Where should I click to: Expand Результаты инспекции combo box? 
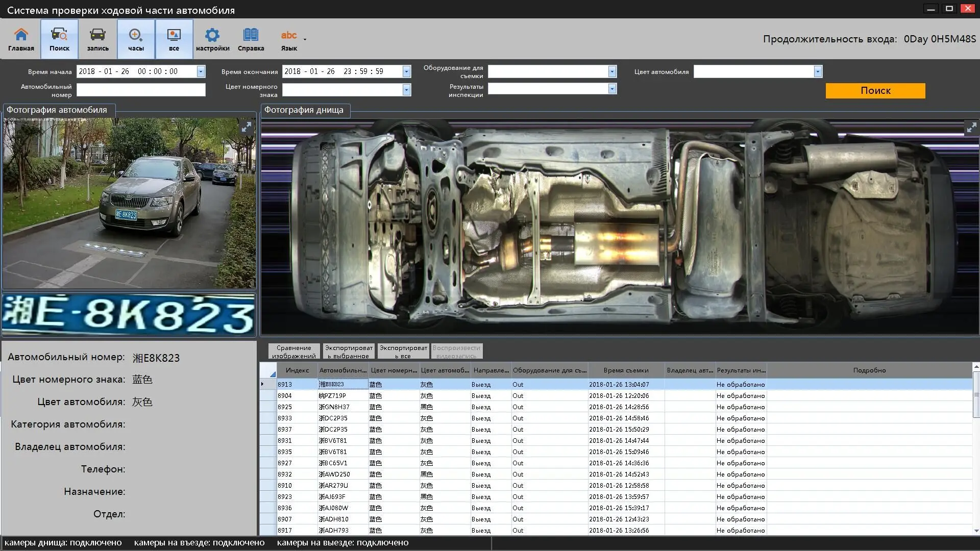click(x=612, y=89)
